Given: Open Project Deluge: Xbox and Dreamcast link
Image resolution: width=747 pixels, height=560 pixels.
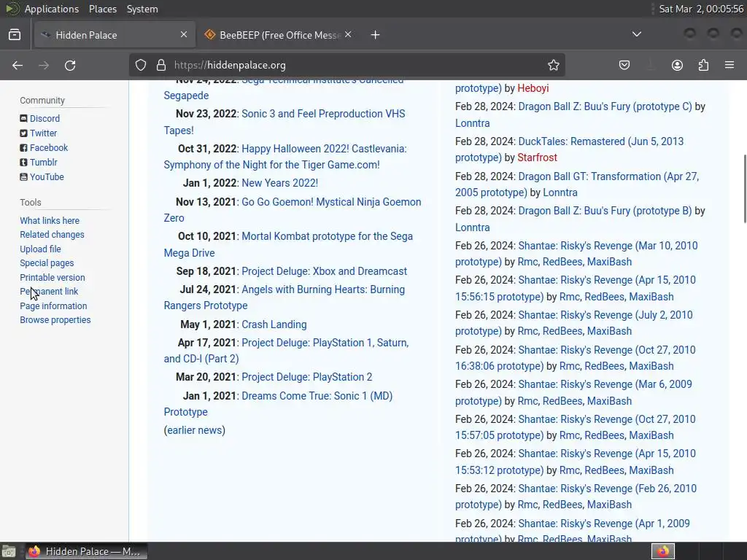Looking at the screenshot, I should point(324,271).
